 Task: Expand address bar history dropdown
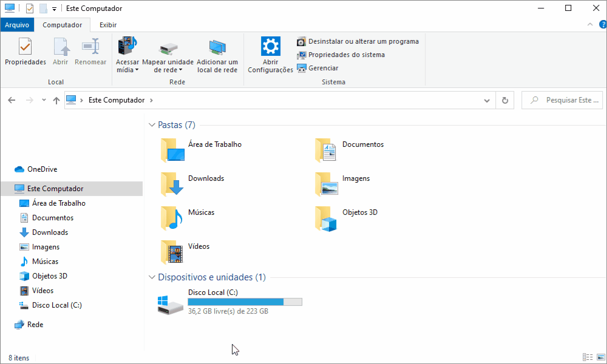[x=486, y=100]
